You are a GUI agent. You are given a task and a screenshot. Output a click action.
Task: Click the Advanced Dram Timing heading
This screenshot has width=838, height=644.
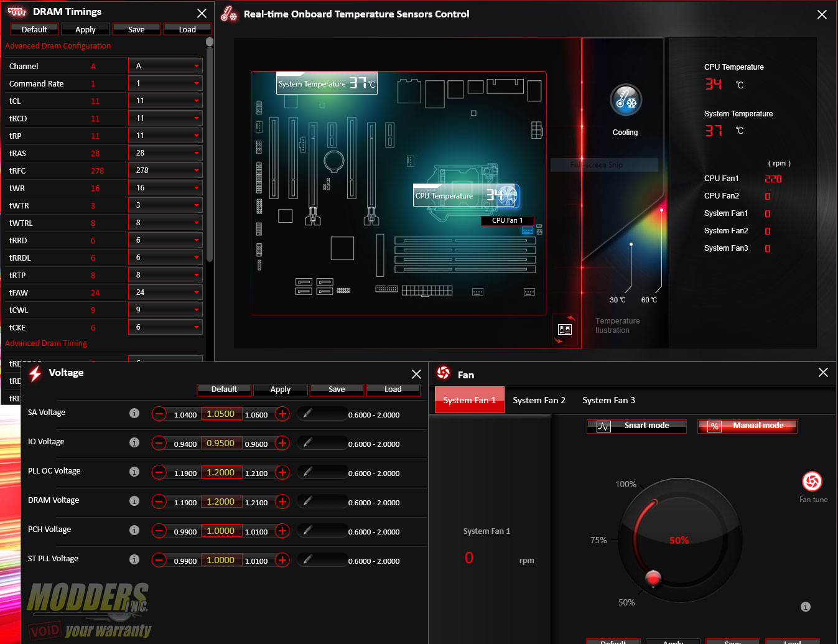[x=46, y=343]
